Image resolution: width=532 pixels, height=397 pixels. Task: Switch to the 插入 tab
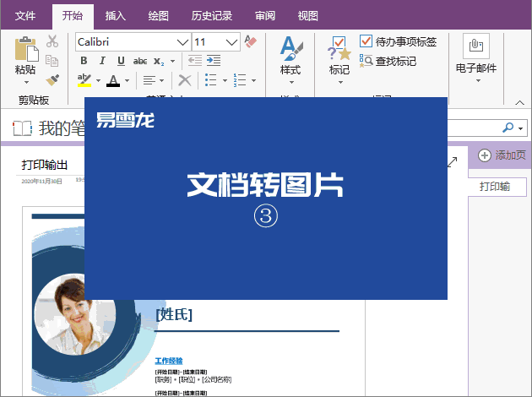point(116,15)
